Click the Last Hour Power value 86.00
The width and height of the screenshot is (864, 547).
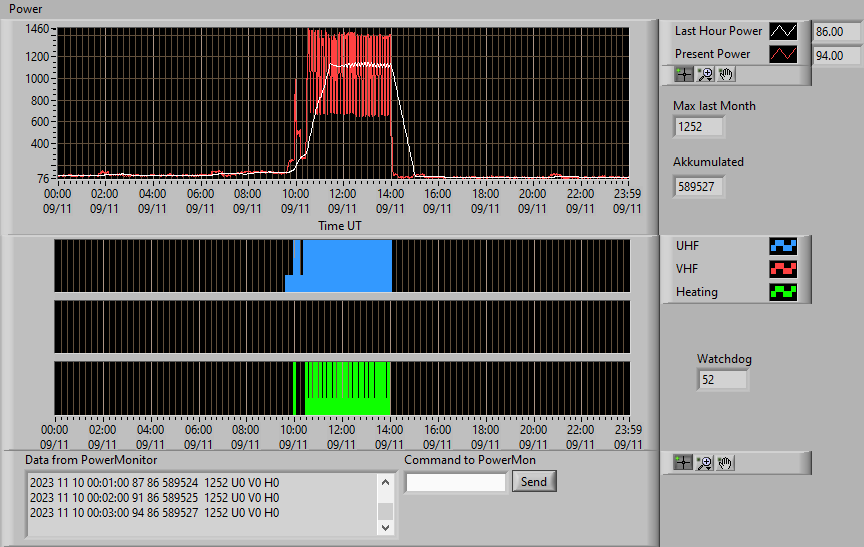coord(836,31)
